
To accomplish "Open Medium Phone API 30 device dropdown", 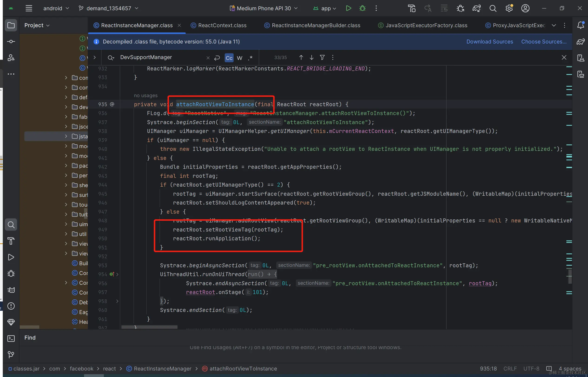I will pos(264,8).
